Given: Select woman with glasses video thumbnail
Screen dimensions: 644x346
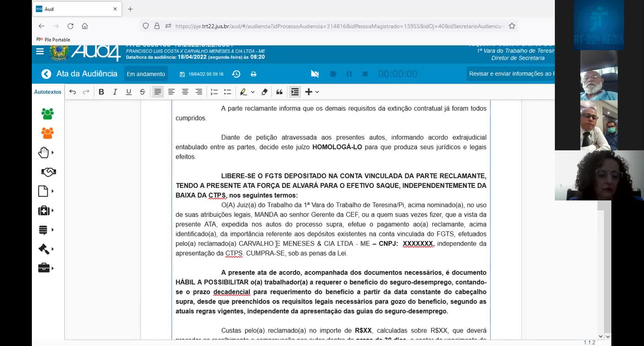Looking at the screenshot, I should [x=599, y=175].
